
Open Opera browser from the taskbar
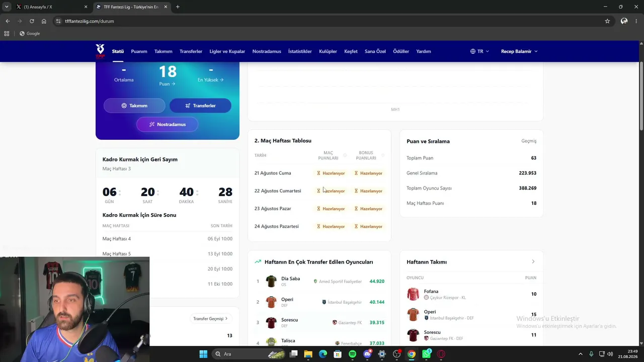[x=441, y=354]
